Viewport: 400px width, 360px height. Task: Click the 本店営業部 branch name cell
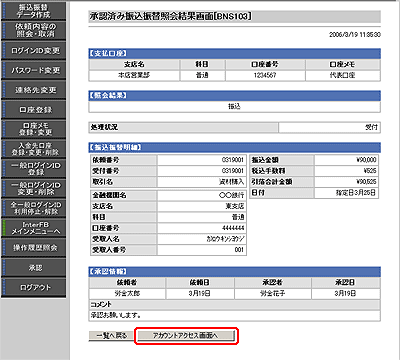134,75
